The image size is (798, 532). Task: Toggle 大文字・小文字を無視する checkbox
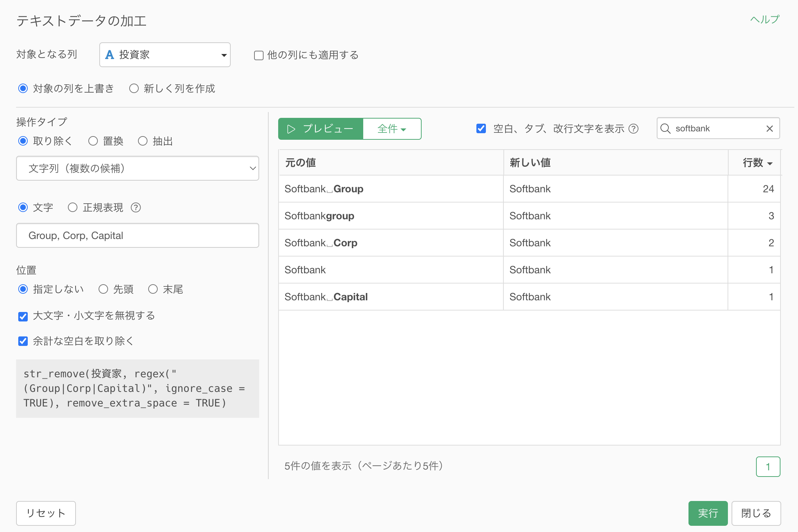point(23,316)
